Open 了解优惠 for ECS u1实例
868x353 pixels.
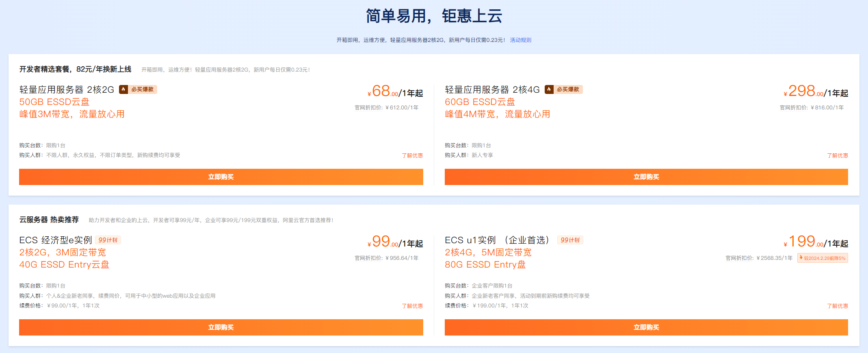point(838,306)
